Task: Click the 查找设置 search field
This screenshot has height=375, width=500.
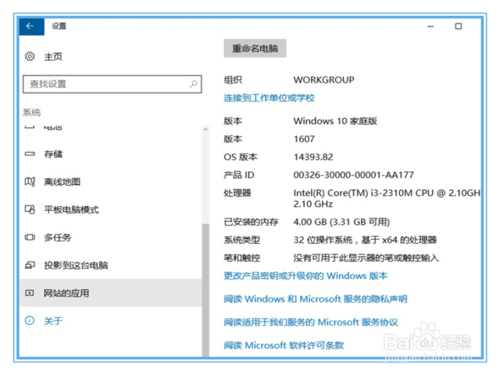Action: pyautogui.click(x=112, y=84)
